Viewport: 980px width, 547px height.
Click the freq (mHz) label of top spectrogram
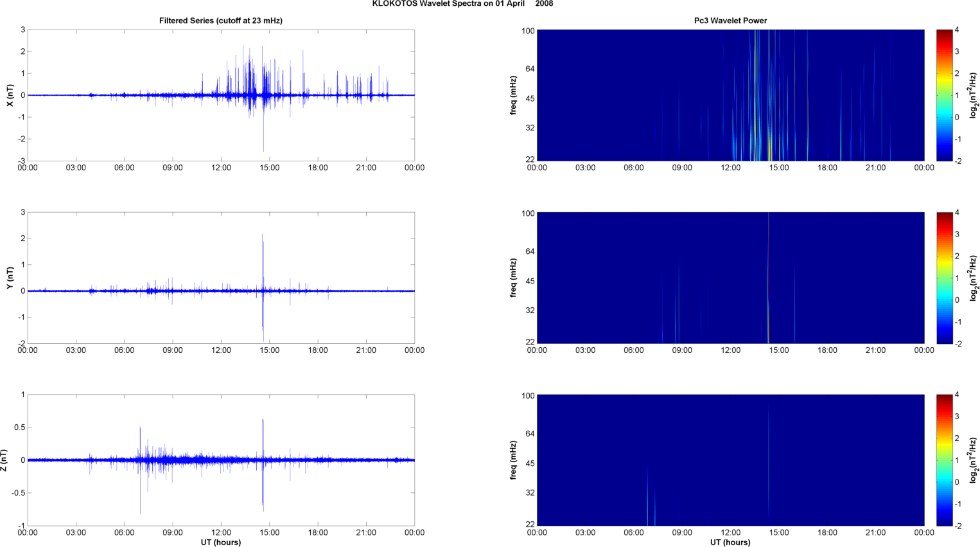[x=514, y=95]
